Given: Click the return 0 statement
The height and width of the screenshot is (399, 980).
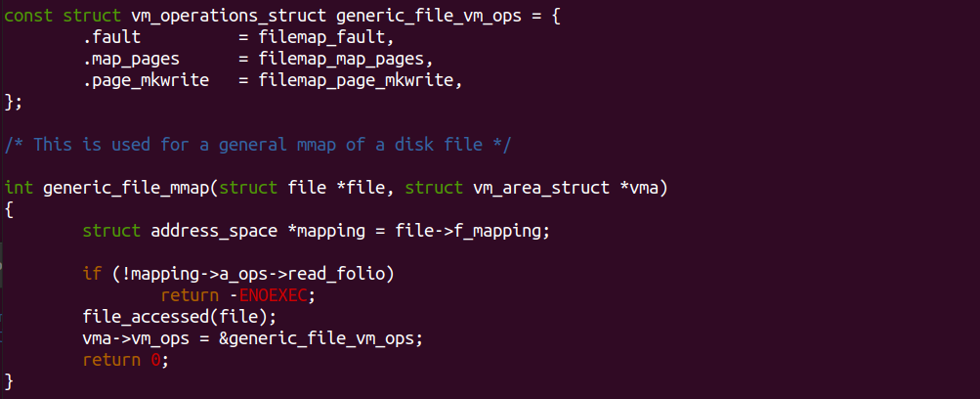Looking at the screenshot, I should [126, 360].
